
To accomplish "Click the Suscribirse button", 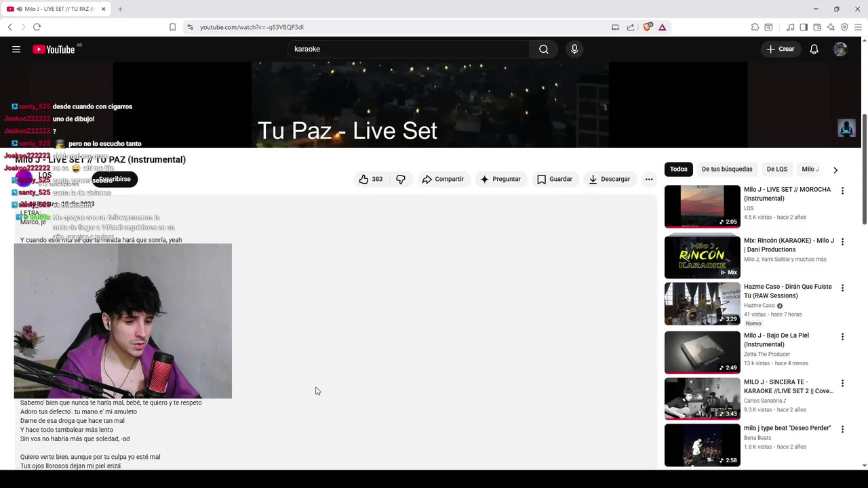I will pyautogui.click(x=115, y=179).
